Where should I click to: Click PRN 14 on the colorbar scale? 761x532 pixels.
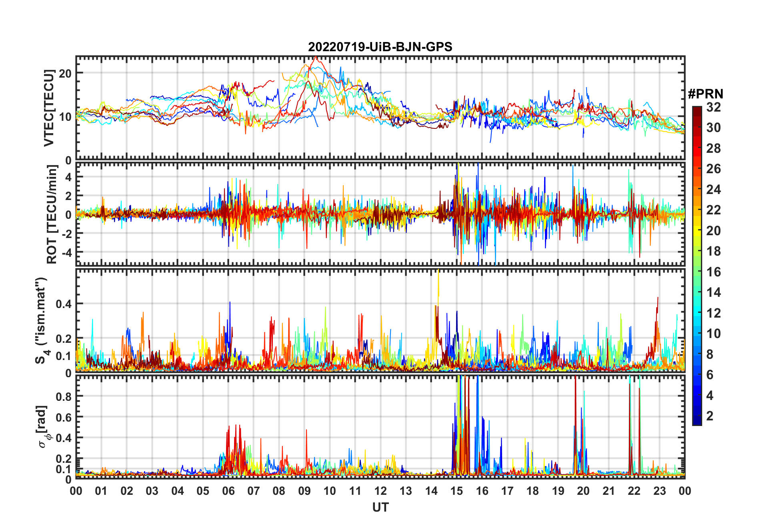[713, 292]
